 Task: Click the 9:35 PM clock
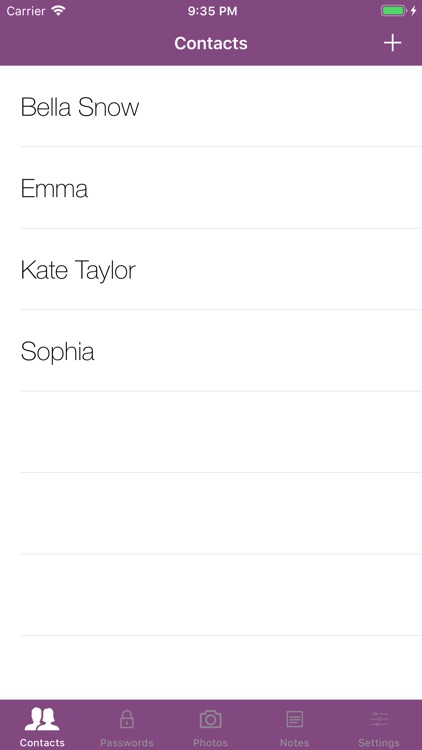tap(212, 11)
